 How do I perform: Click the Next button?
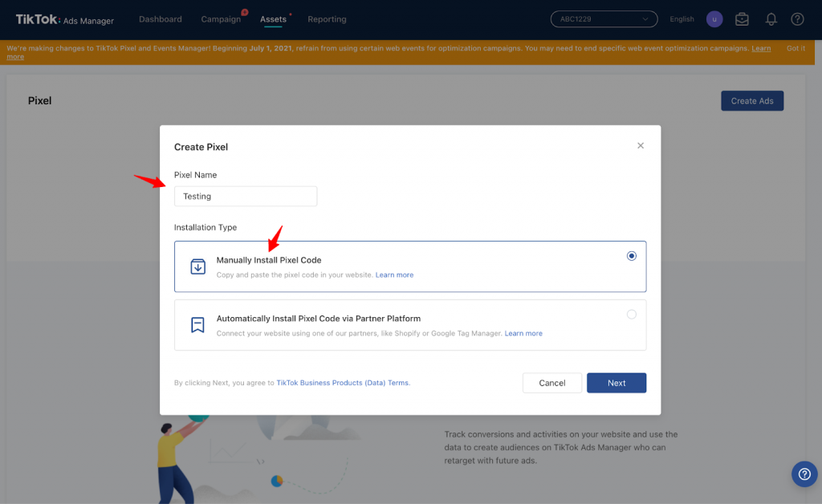(616, 383)
